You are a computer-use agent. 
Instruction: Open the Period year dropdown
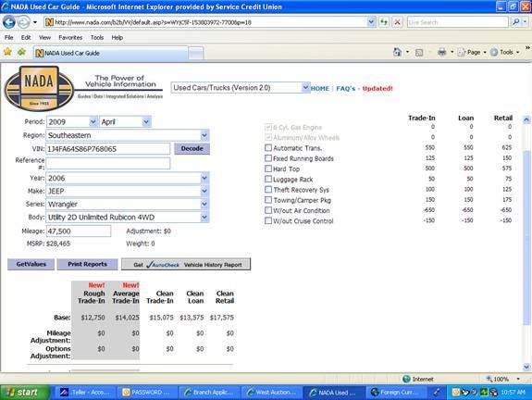pos(93,121)
